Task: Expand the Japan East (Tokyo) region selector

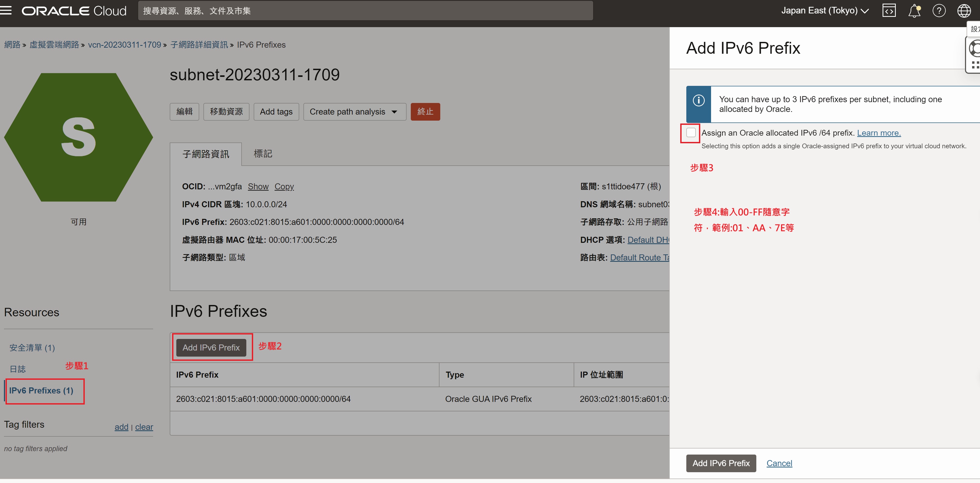Action: pos(824,11)
